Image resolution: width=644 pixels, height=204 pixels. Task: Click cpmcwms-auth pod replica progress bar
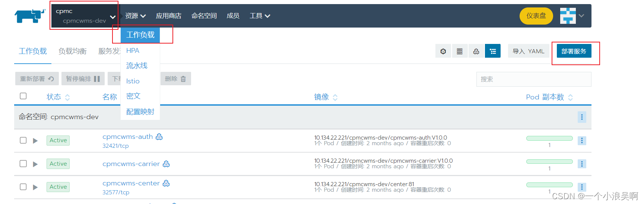(549, 138)
